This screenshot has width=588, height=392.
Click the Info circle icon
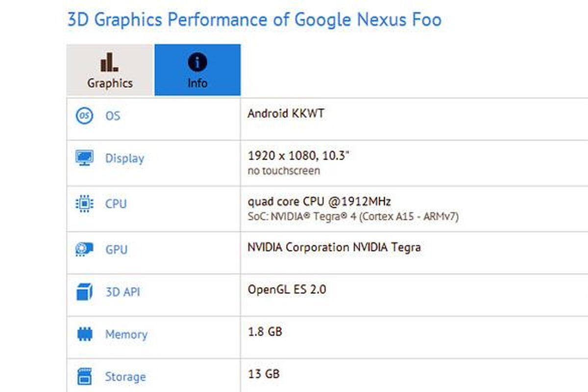pos(197,62)
